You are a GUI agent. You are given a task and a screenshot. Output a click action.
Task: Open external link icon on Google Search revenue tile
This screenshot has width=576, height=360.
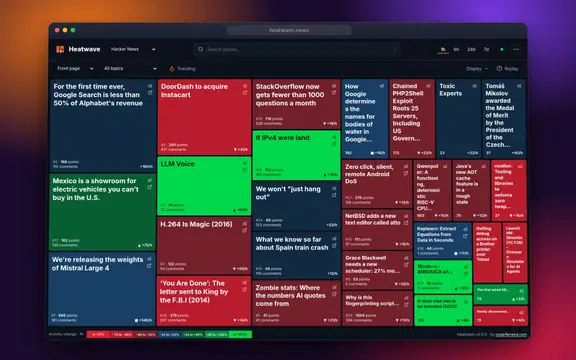tap(150, 93)
